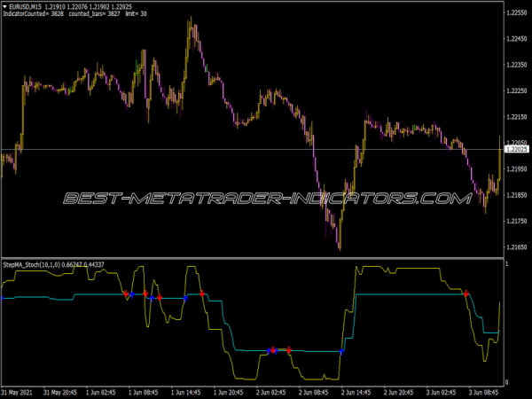
Task: Click the 1.21650 price scale label
Action: [x=516, y=246]
